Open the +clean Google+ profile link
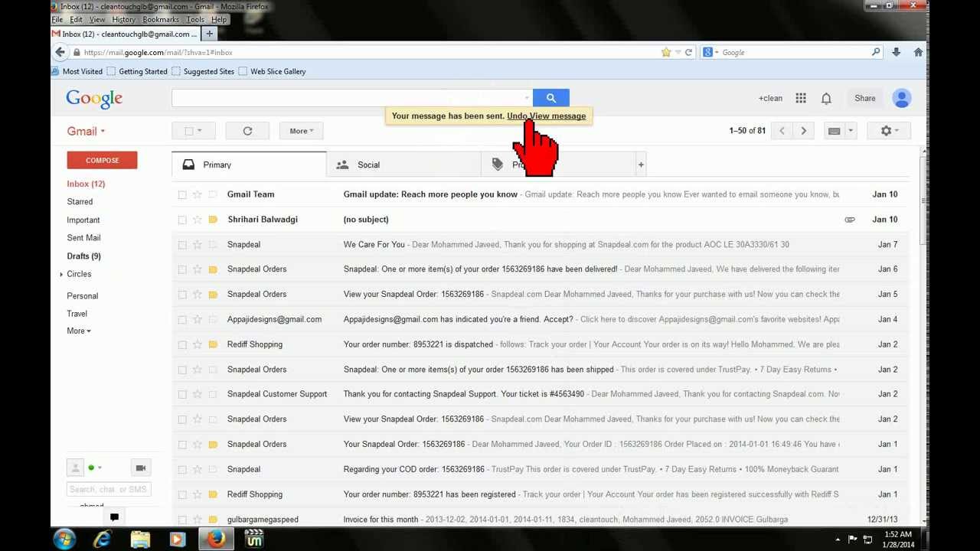980x551 pixels. click(x=770, y=98)
